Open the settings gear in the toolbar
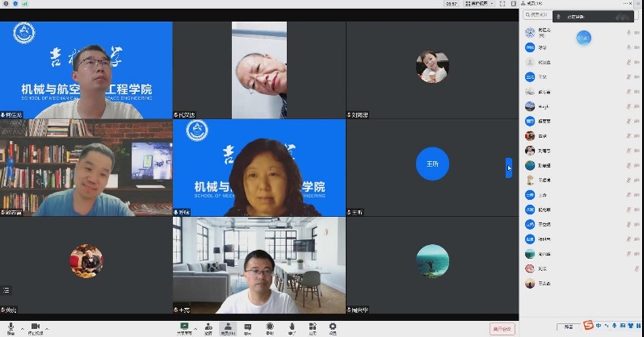Image resolution: width=644 pixels, height=337 pixels. [332, 327]
